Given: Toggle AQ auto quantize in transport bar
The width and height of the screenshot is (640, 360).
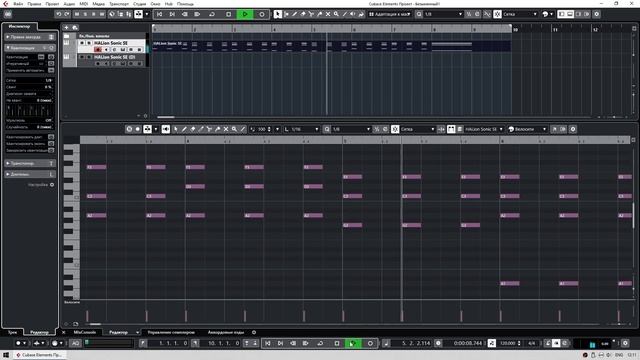Looking at the screenshot, I should (76, 343).
